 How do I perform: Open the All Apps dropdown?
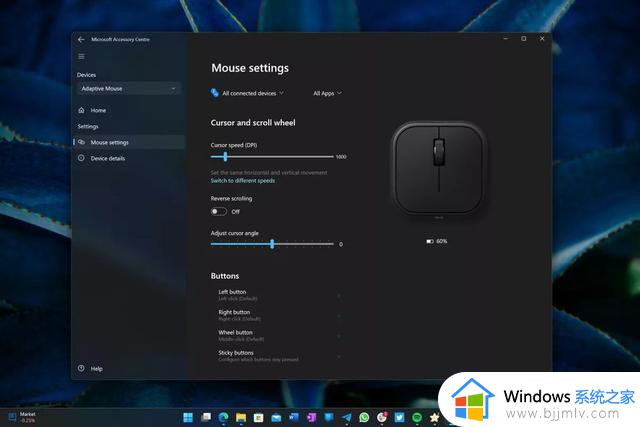[x=327, y=93]
